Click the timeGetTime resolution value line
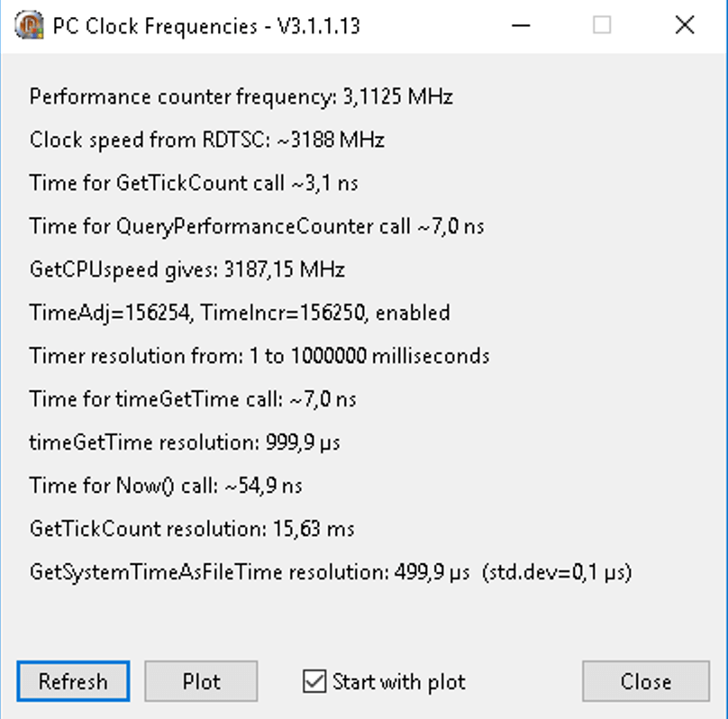The image size is (728, 719). pos(184,442)
